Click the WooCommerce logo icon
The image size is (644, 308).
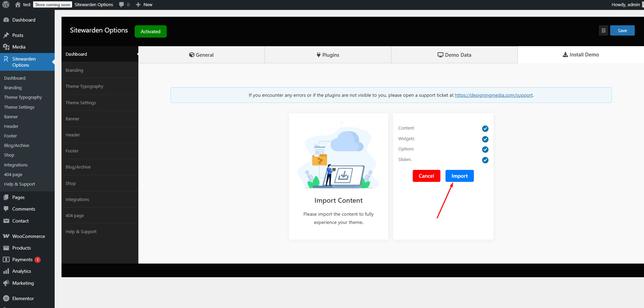pos(6,236)
